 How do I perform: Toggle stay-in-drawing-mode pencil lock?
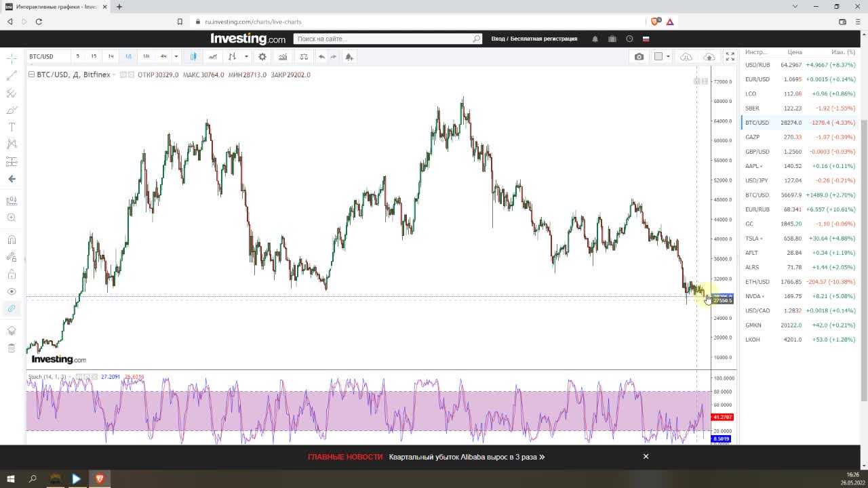click(x=12, y=257)
